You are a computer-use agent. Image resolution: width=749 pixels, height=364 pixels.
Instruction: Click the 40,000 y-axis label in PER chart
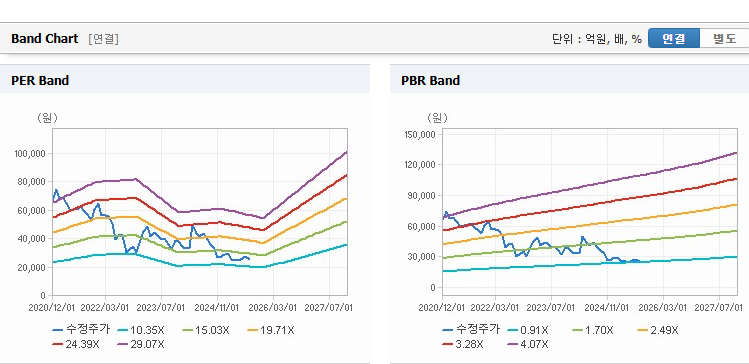point(32,239)
